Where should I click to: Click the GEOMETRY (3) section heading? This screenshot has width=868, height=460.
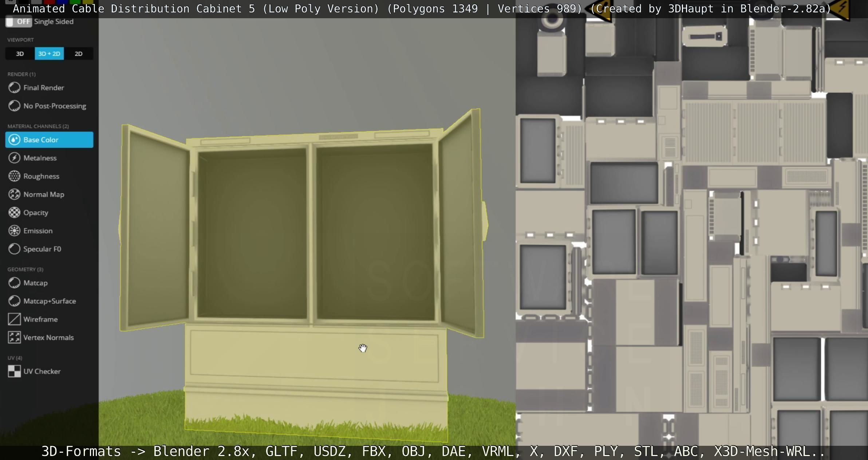tap(25, 270)
